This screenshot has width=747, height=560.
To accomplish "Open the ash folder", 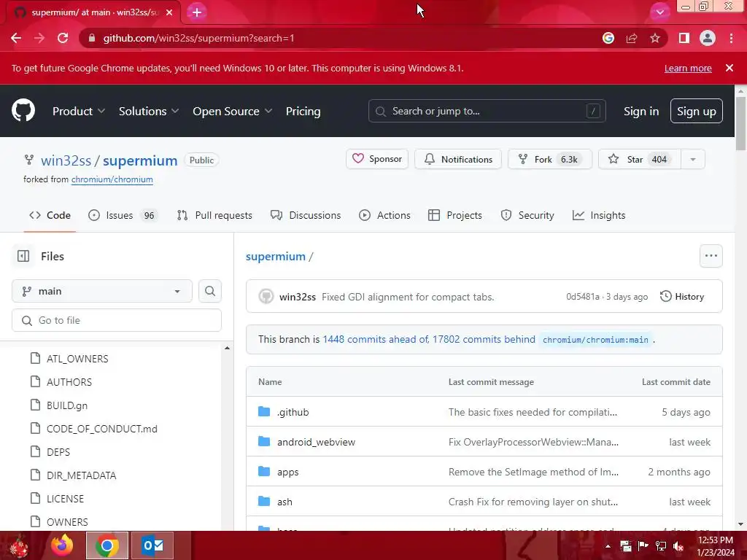I will coord(285,502).
